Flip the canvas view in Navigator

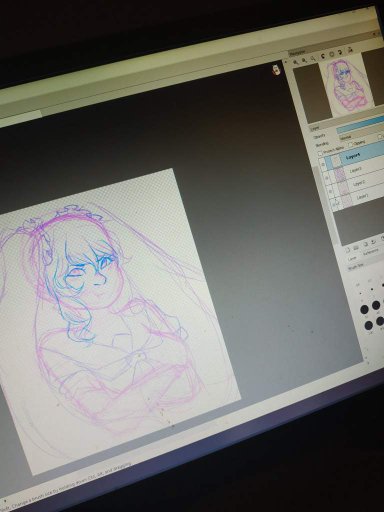pyautogui.click(x=350, y=50)
